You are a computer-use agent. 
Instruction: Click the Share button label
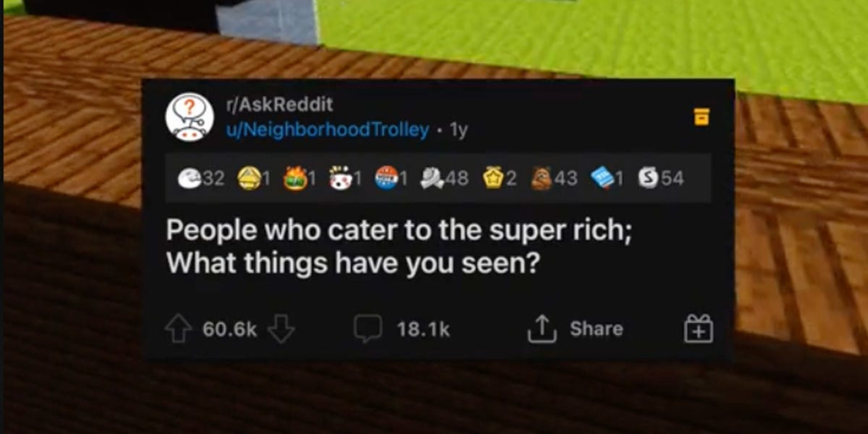coord(596,328)
